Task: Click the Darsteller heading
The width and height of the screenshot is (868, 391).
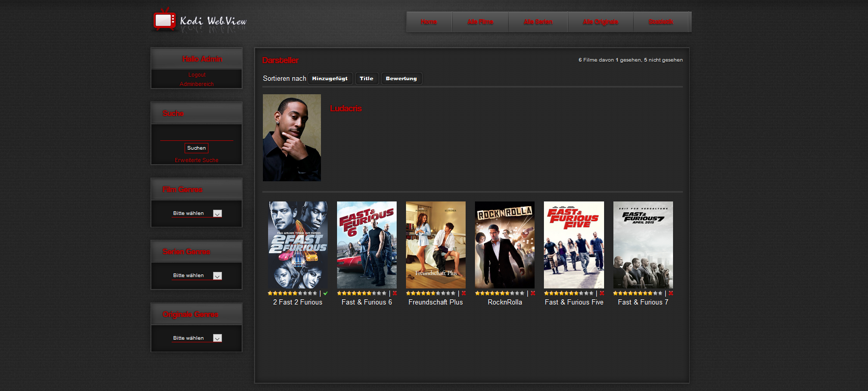Action: [x=281, y=60]
